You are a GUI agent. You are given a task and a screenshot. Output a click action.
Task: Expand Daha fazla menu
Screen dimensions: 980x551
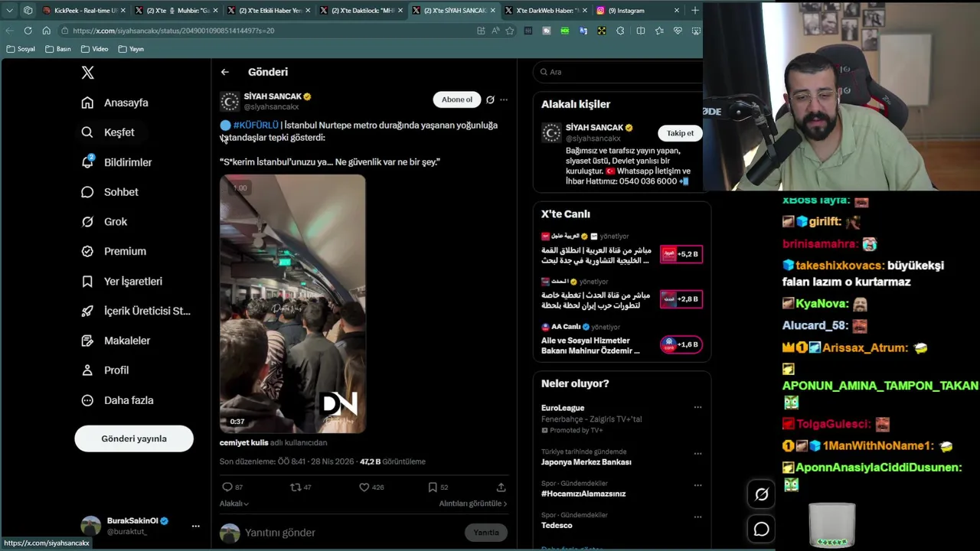click(x=118, y=400)
